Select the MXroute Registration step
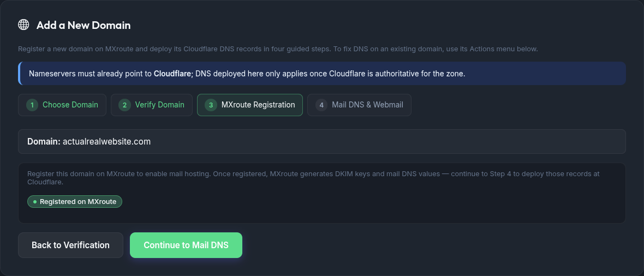Screen dimensions: 644x276 click(x=250, y=105)
